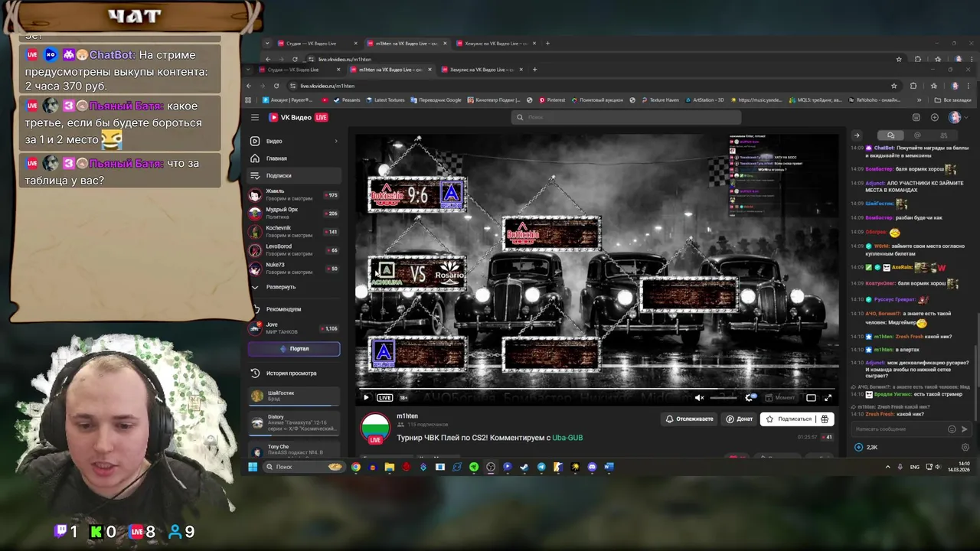Open the Chrome three-dot menu
Screen dimensions: 980x551
point(969,86)
